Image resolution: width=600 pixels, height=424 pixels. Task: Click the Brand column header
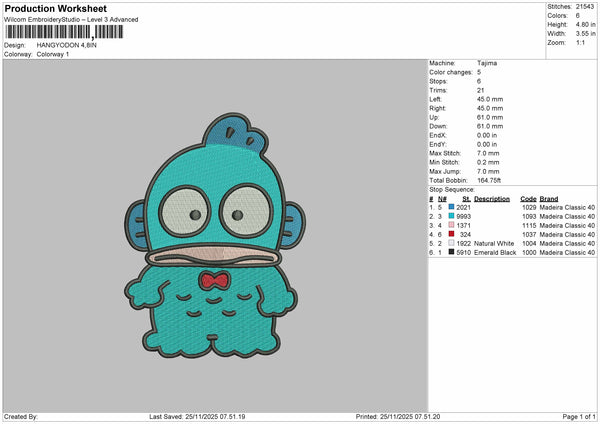pyautogui.click(x=547, y=198)
